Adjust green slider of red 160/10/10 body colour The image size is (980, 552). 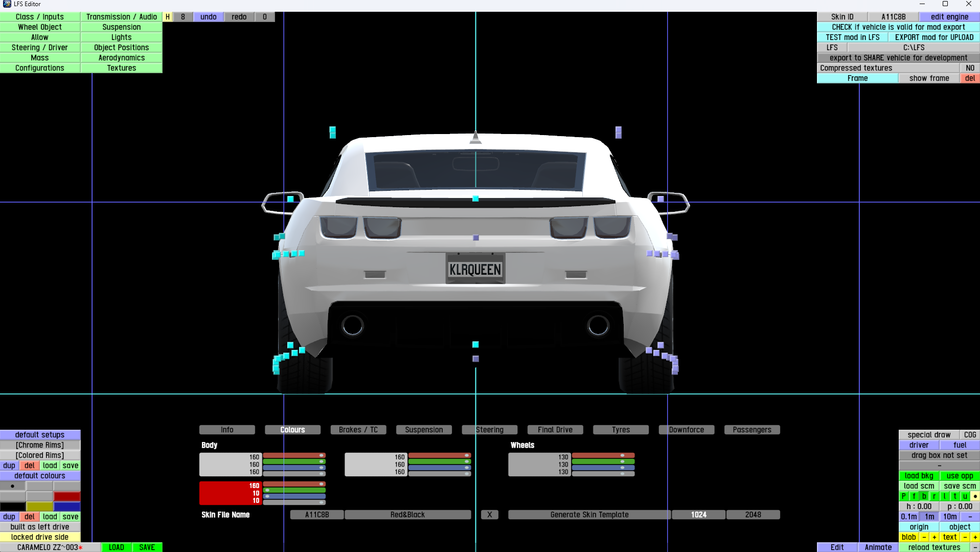[x=294, y=490]
